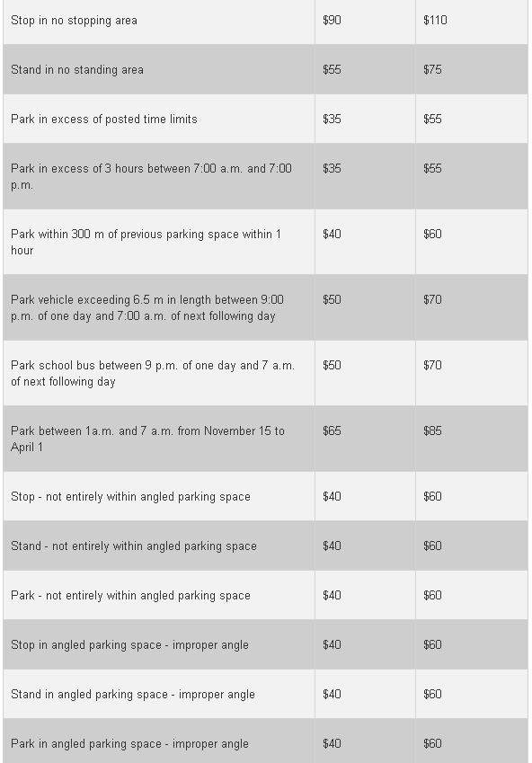Click 'Park in angled parking space - improper angle'
Viewport: 532px width, 763px height.
coord(129,744)
